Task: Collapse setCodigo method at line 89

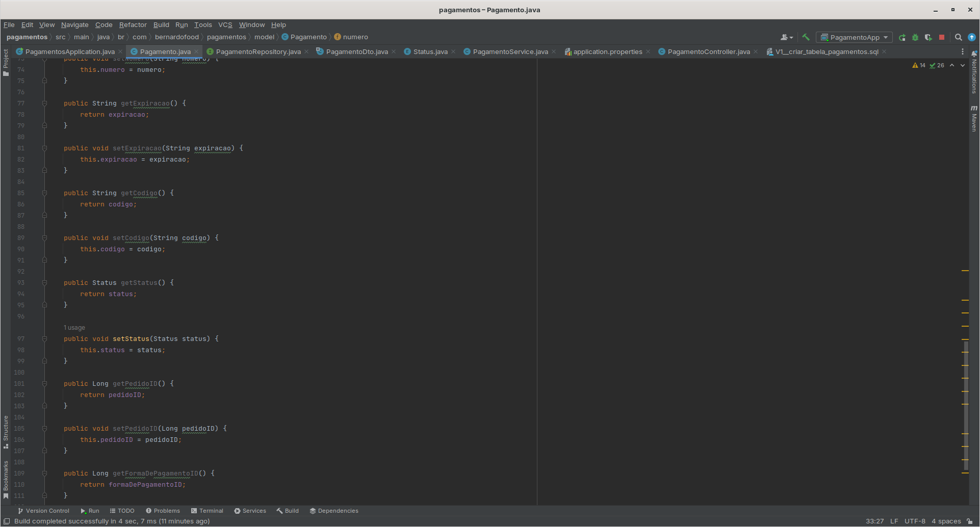Action: 44,238
